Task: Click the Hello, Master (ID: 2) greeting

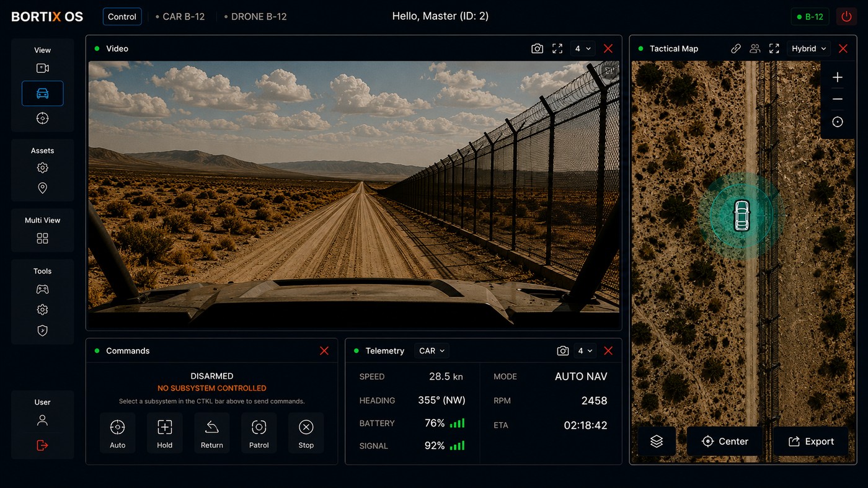Action: [x=440, y=16]
